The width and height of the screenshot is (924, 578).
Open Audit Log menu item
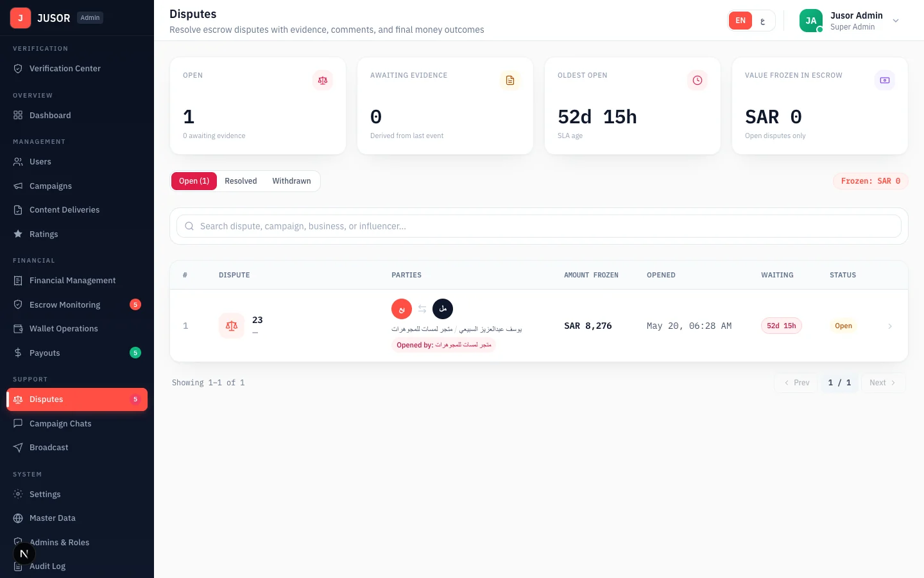coord(77,566)
